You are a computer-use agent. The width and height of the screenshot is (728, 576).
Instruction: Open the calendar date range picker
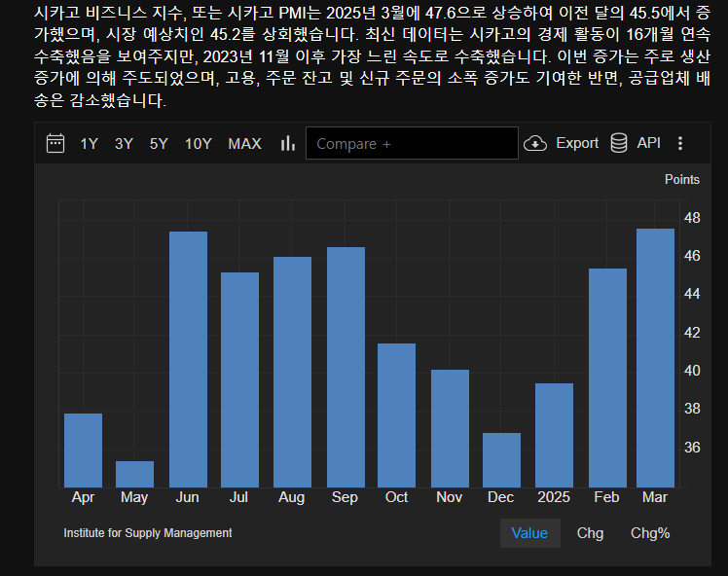55,144
